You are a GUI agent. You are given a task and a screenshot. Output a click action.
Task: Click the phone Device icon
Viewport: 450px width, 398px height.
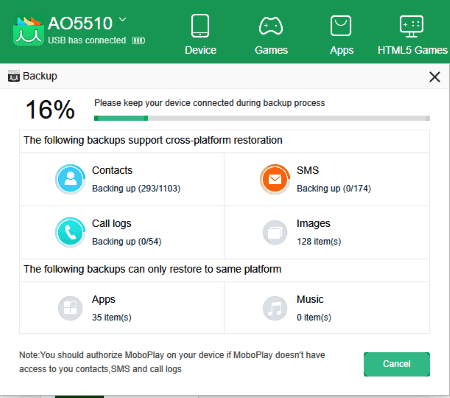pyautogui.click(x=200, y=26)
